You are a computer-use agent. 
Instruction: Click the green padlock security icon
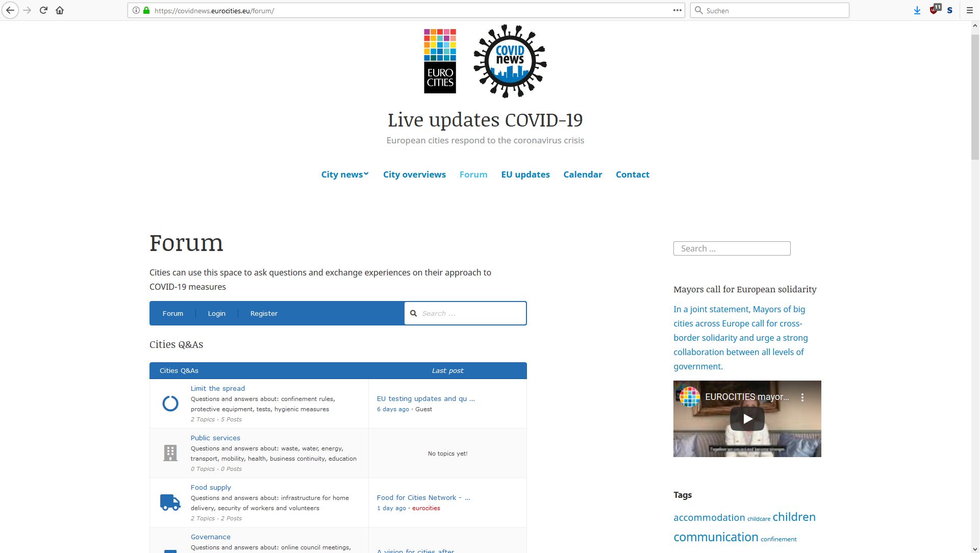(x=146, y=10)
